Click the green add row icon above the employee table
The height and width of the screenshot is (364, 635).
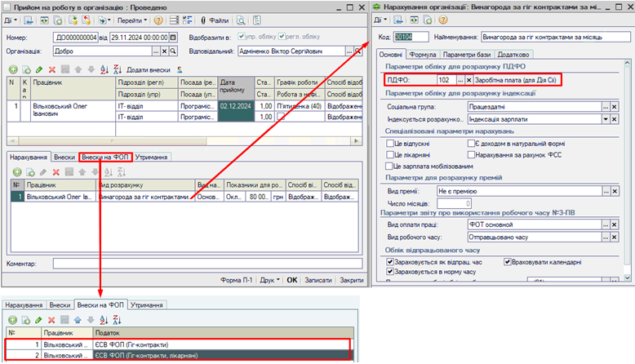coord(14,70)
